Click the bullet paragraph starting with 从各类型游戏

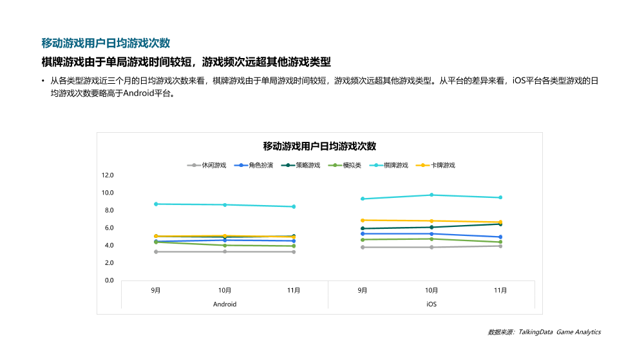coord(324,87)
